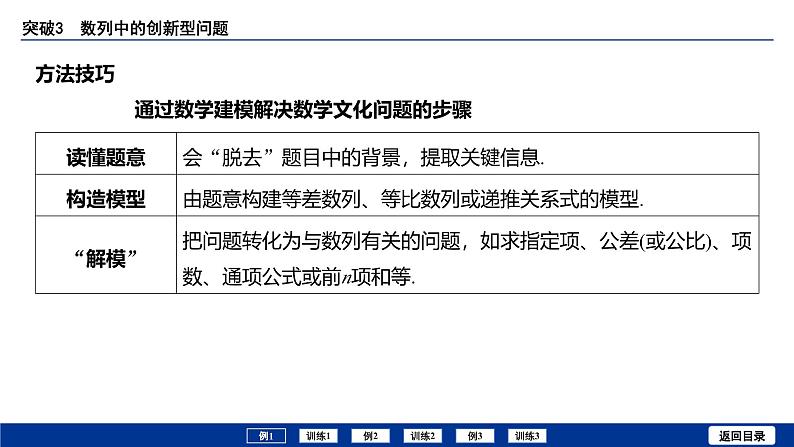Image resolution: width=794 pixels, height=447 pixels.
Task: Select the header text 突破3 数列中的创新型问题
Action: 125,28
